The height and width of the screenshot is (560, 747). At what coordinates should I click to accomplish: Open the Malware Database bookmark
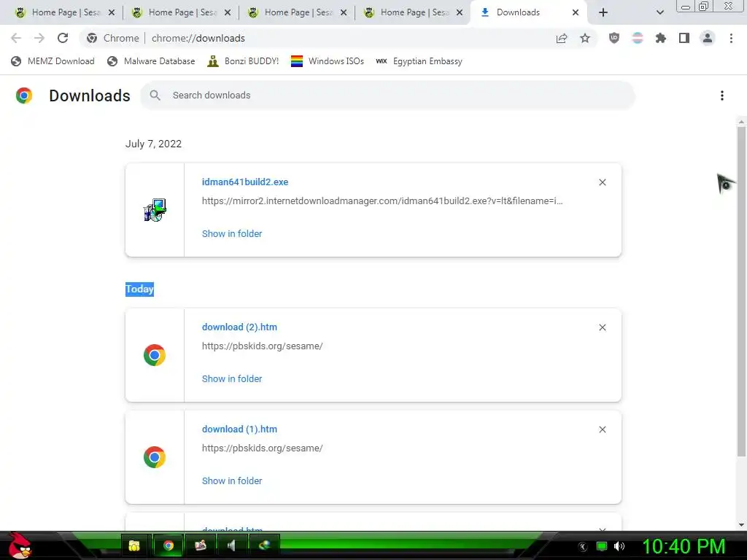pyautogui.click(x=151, y=61)
